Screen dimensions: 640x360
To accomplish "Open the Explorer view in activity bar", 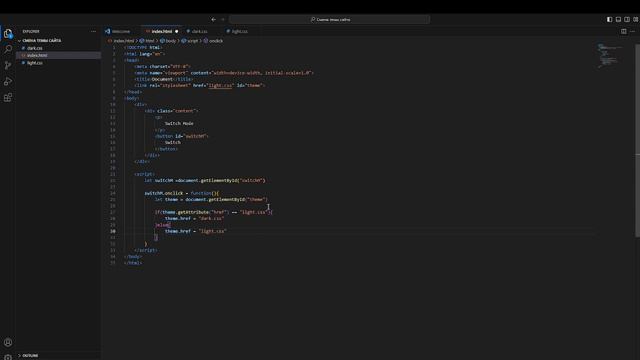I will [8, 33].
